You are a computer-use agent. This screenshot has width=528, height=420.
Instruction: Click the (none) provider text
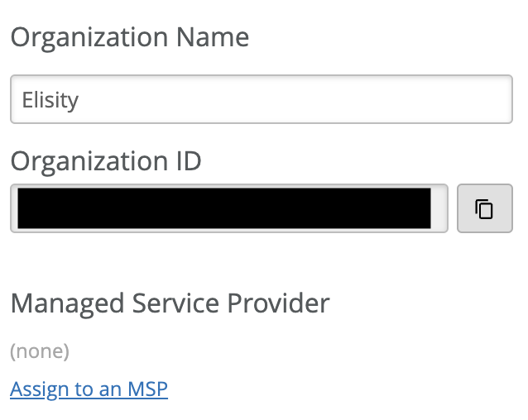39,351
